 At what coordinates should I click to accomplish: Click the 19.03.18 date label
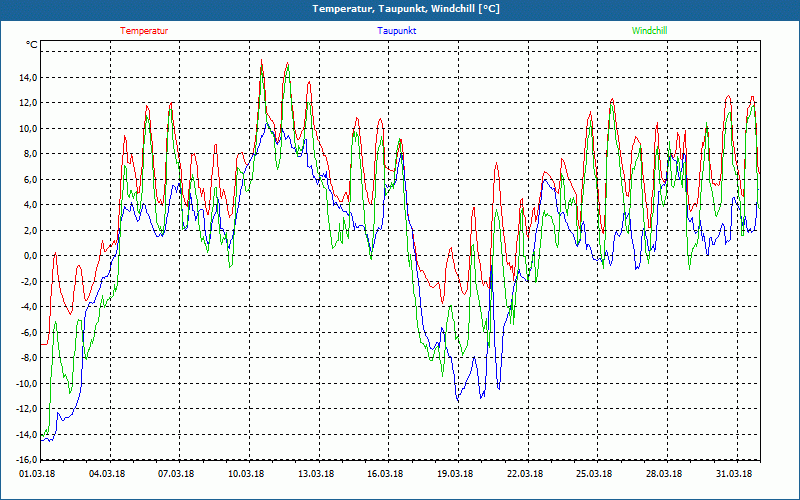pyautogui.click(x=455, y=474)
